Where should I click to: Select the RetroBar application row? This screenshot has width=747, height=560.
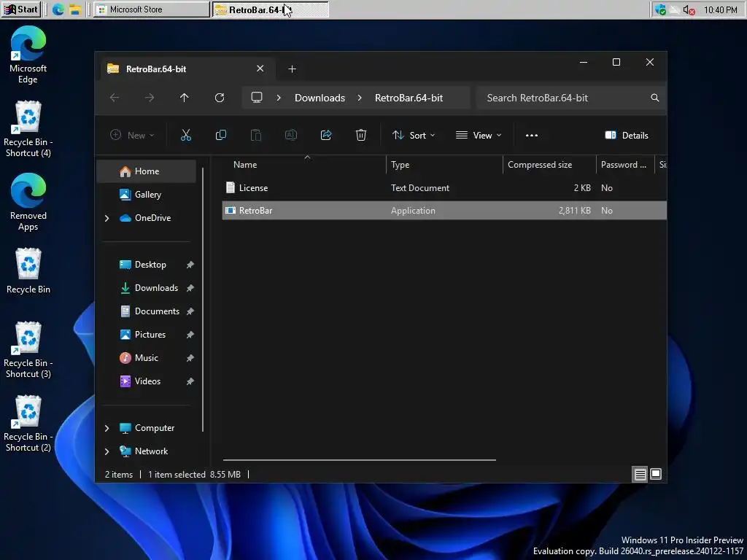coord(444,211)
